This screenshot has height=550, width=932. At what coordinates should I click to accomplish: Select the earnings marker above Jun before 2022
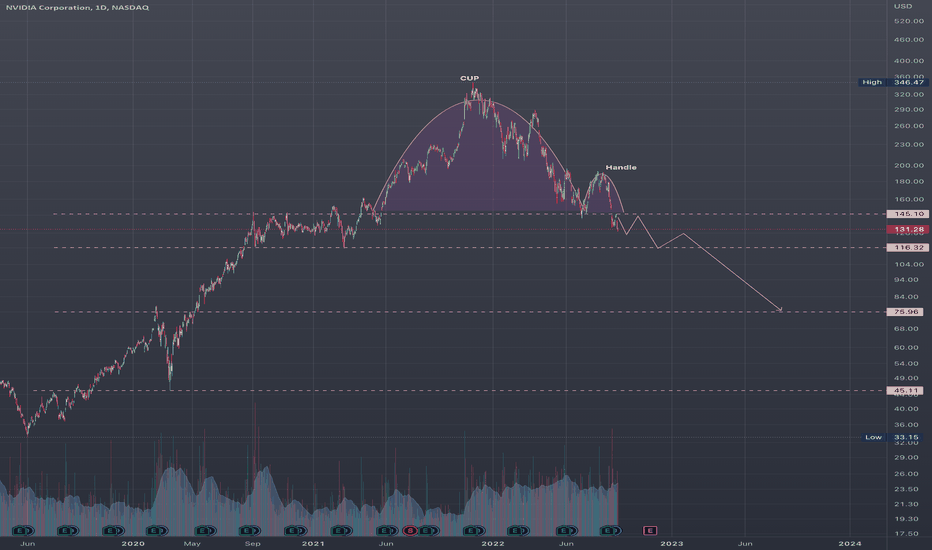386,530
